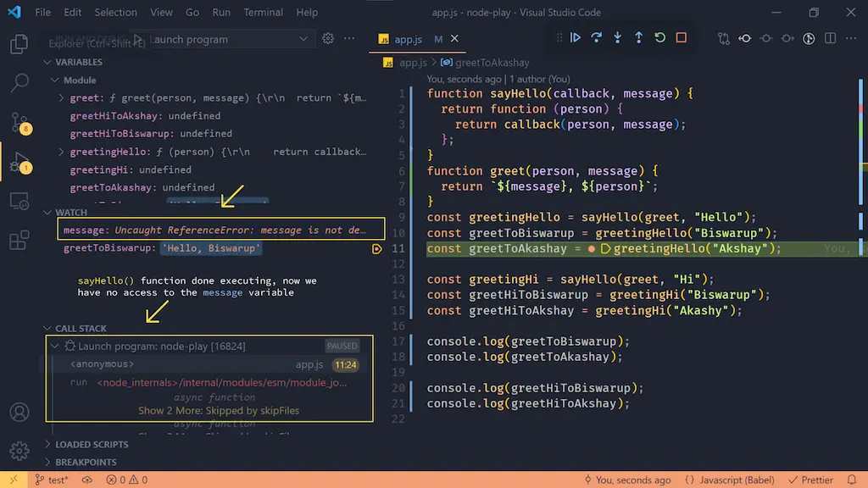Expand the greet function variable
Screen dimensions: 868x488
[61, 98]
